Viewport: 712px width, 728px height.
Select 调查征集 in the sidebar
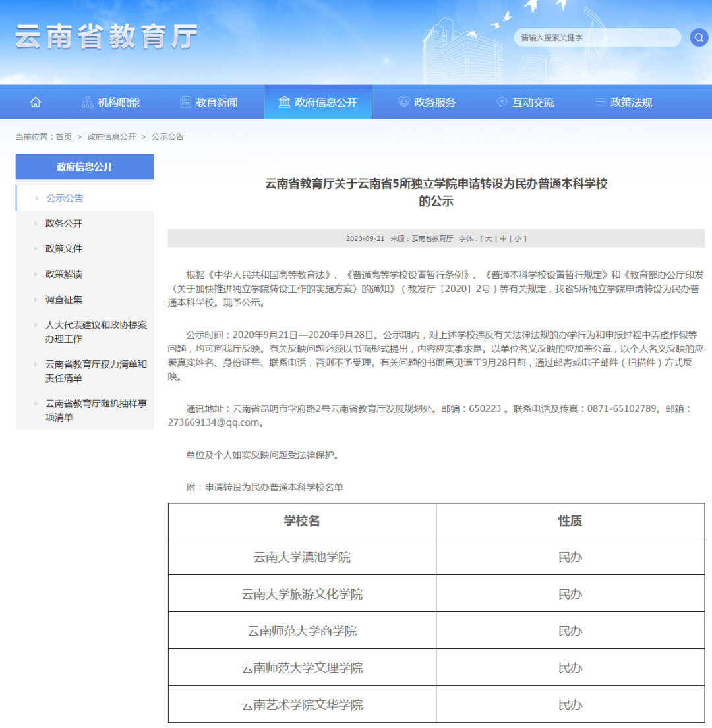pyautogui.click(x=64, y=300)
